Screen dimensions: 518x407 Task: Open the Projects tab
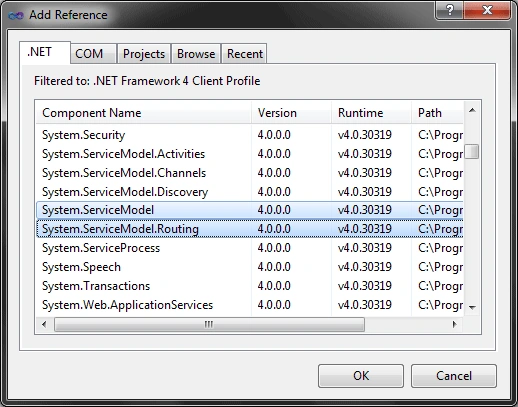144,54
